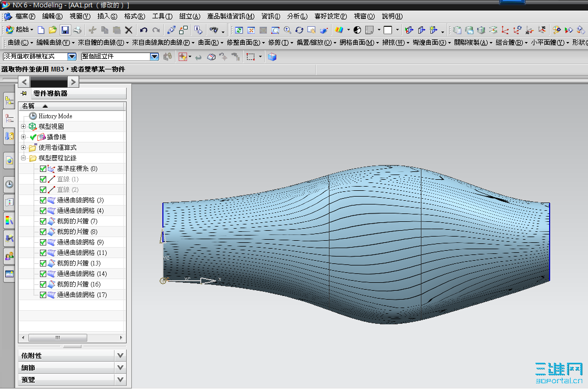Toggle checkbox for 裁剪的片體 (7)

point(43,221)
